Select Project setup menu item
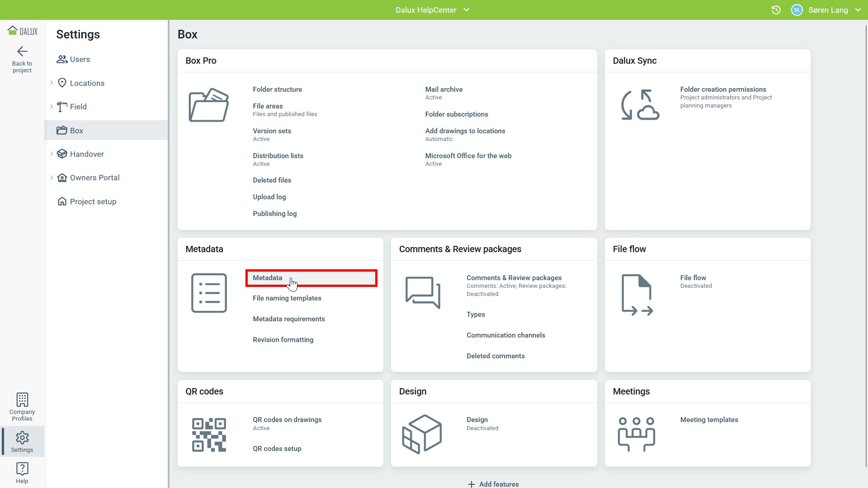Viewport: 868px width, 488px height. coord(93,202)
